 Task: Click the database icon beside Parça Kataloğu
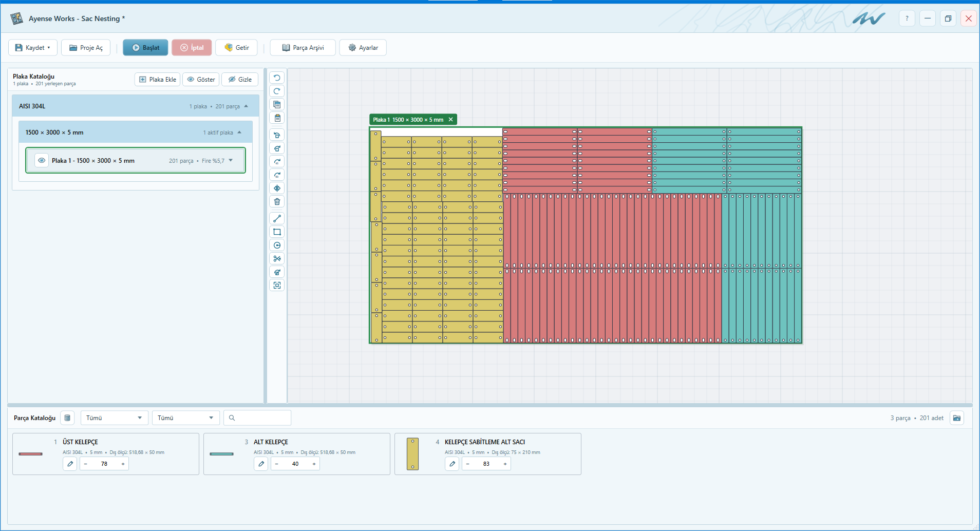(67, 418)
